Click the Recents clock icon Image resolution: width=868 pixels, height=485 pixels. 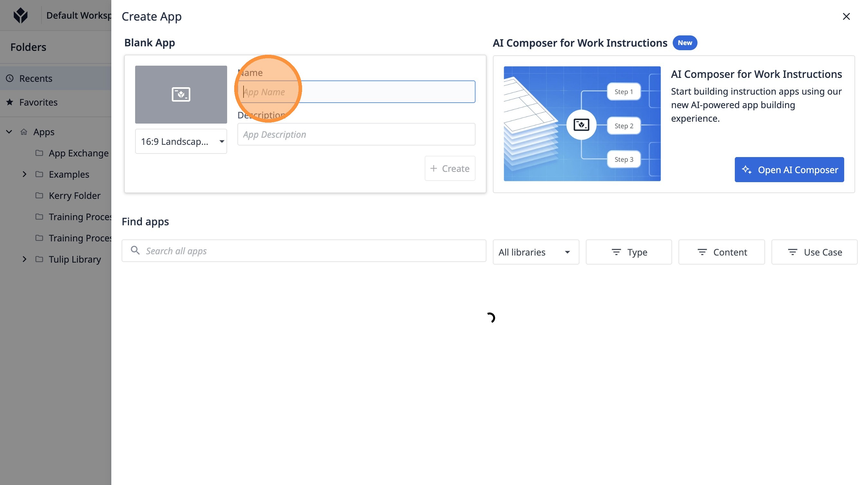click(10, 78)
